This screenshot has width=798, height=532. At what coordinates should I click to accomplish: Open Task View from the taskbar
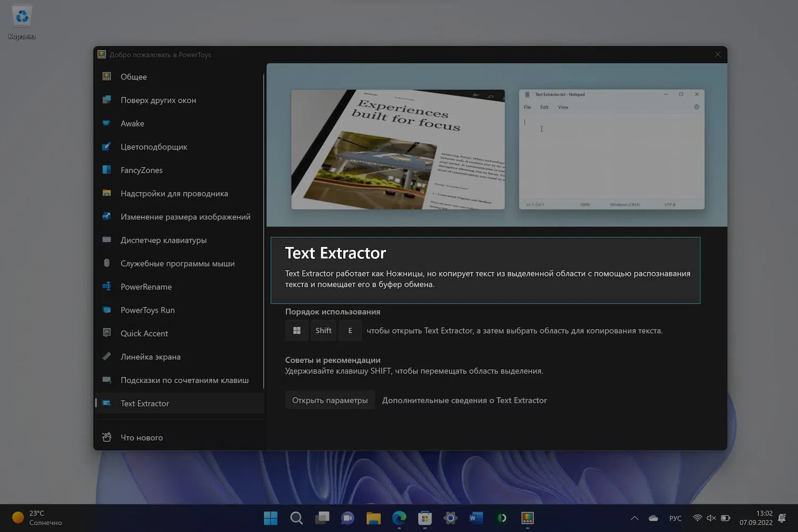(x=322, y=518)
